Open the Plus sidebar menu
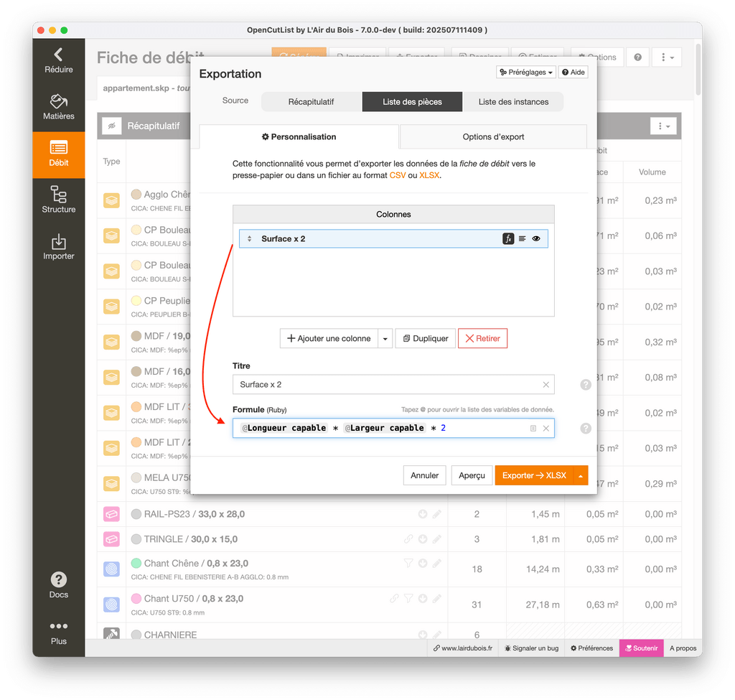This screenshot has height=700, width=735. [59, 633]
